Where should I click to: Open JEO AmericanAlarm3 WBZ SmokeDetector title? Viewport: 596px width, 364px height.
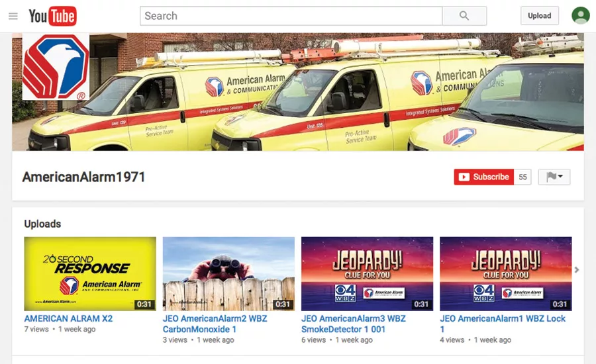[354, 324]
